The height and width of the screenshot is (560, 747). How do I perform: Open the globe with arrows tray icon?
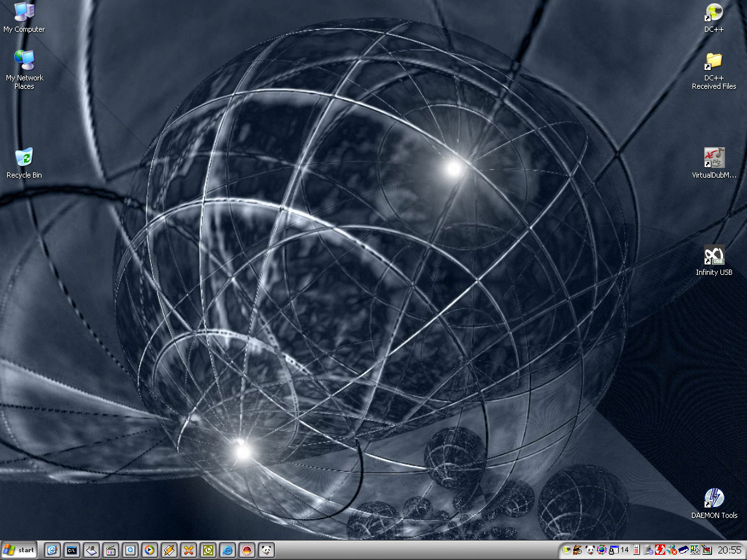(602, 550)
